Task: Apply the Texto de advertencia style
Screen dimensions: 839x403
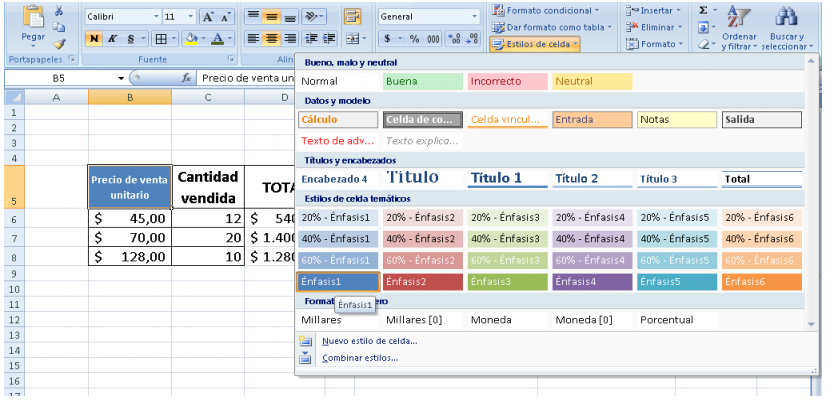Action: tap(338, 141)
